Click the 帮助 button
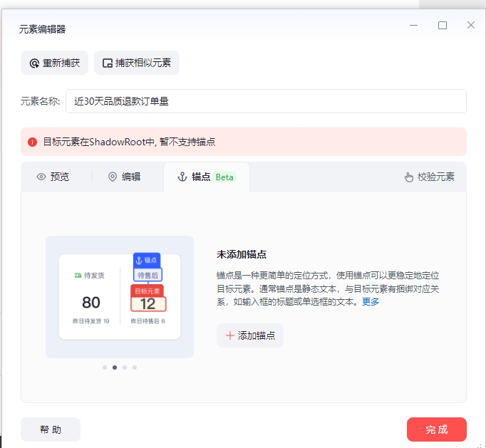This screenshot has width=486, height=448. [x=51, y=429]
